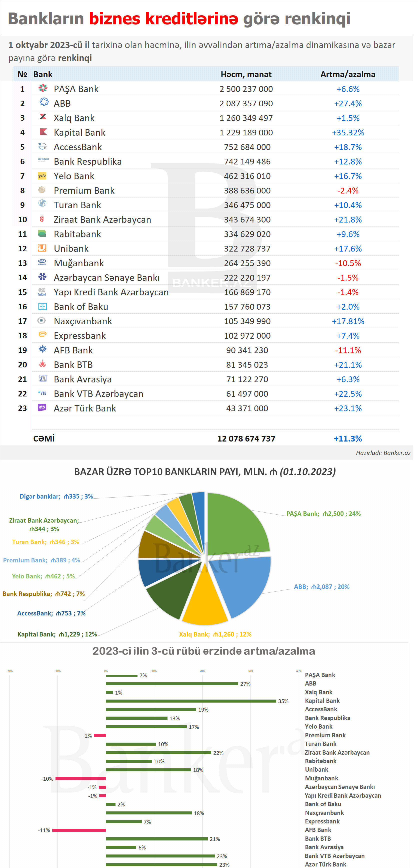This screenshot has width=418, height=868.
Task: Click the Expressbank logo icon
Action: (x=42, y=335)
